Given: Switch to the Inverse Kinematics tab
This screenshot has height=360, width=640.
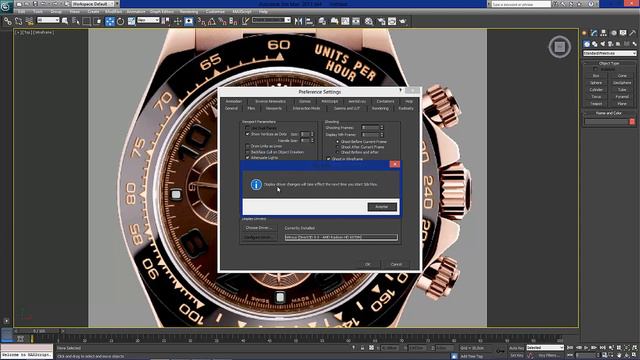Looking at the screenshot, I should tap(270, 101).
